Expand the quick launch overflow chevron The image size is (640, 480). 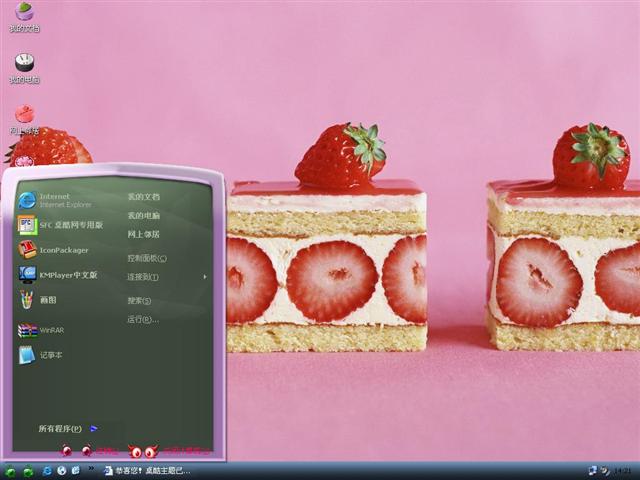[x=91, y=468]
